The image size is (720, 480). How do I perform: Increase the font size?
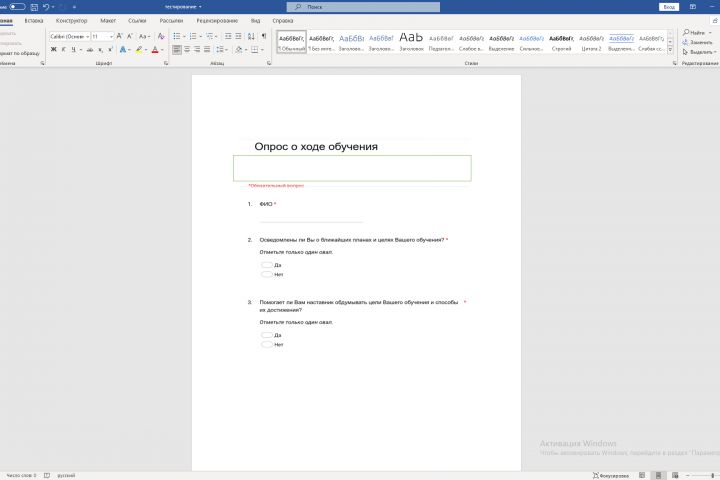pos(119,36)
